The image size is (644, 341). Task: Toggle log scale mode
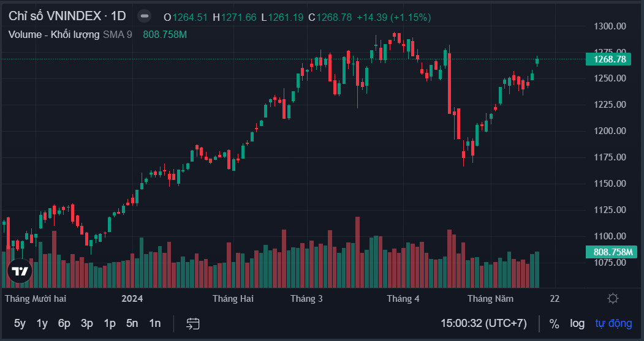(x=577, y=323)
